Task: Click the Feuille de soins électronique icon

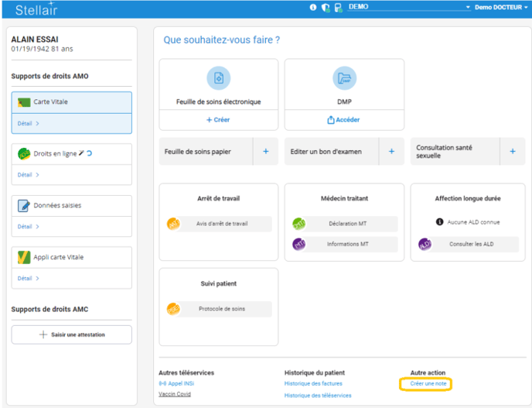Action: pyautogui.click(x=218, y=78)
